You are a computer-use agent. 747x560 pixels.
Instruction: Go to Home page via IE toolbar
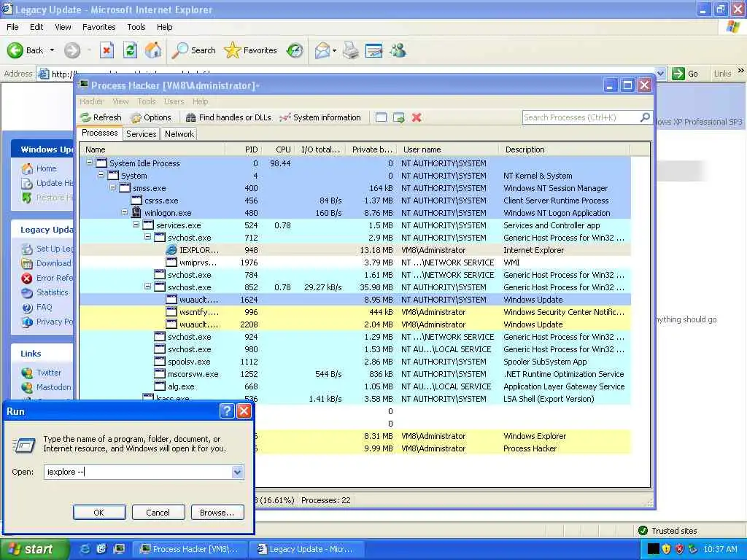point(153,50)
